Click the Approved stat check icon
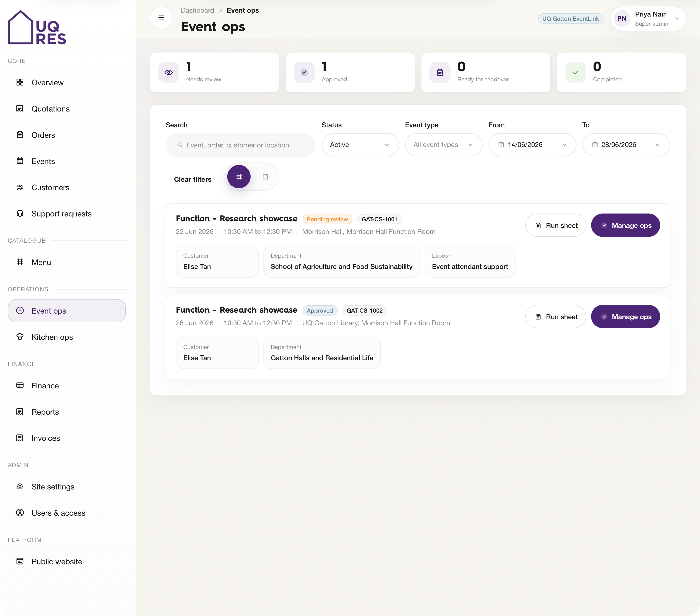 pos(304,72)
